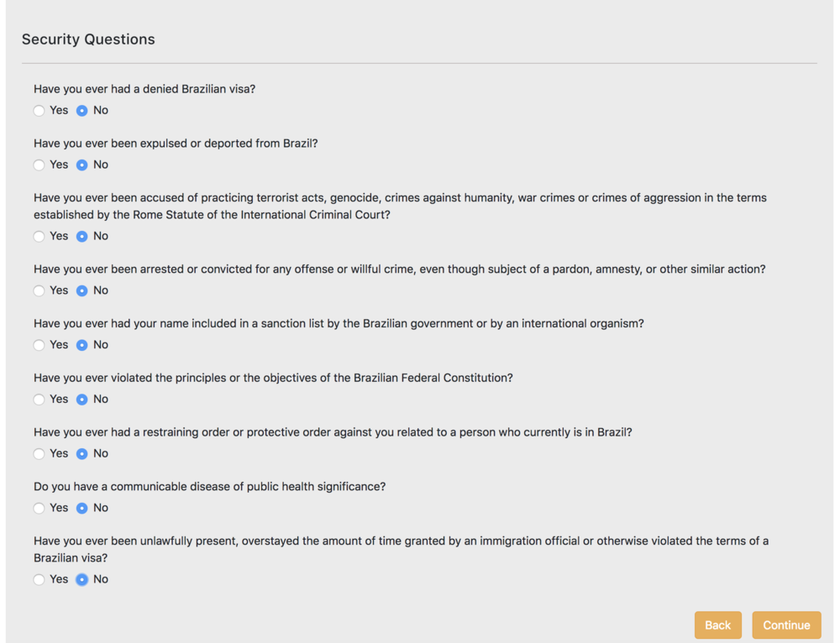Select No for denied Brazilian visa question
Viewport: 840px width, 643px height.
tap(82, 111)
